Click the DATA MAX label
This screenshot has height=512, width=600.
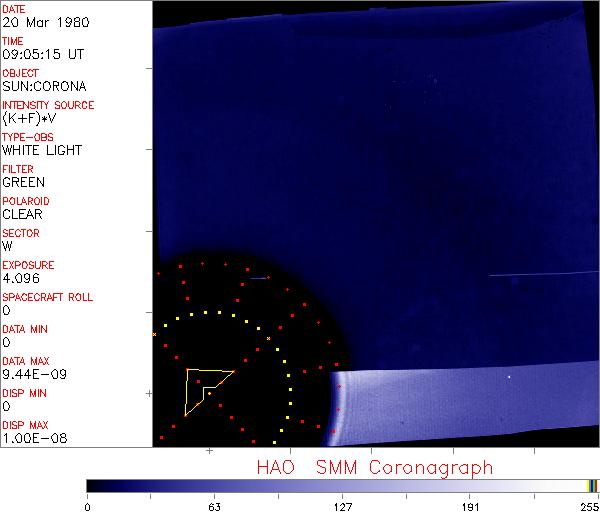coord(26,361)
